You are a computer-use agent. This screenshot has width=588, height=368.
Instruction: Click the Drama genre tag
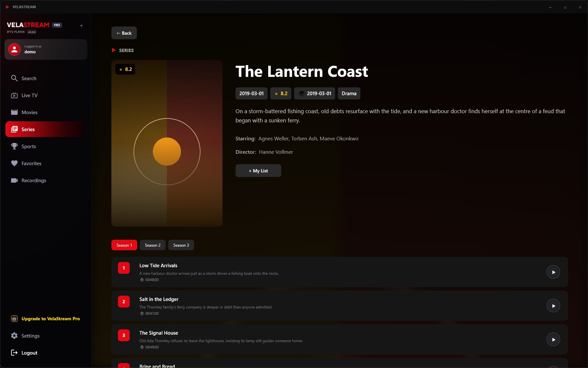click(x=349, y=94)
